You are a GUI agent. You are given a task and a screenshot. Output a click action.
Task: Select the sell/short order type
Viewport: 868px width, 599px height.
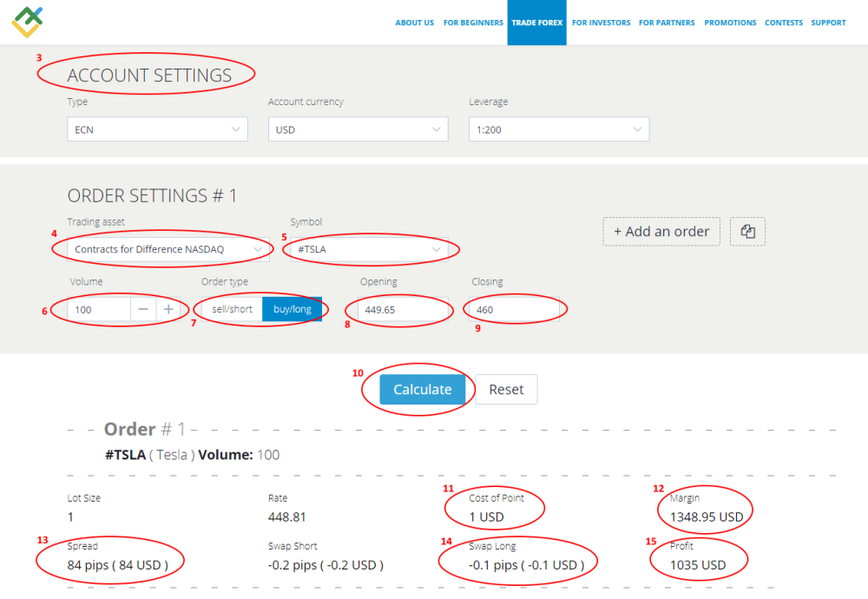click(x=232, y=310)
